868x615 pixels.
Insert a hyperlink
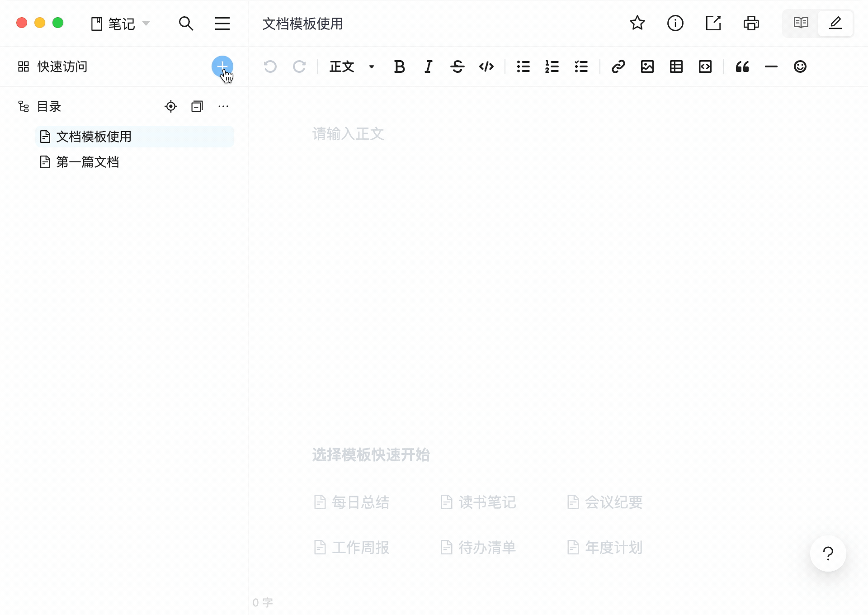pos(618,67)
